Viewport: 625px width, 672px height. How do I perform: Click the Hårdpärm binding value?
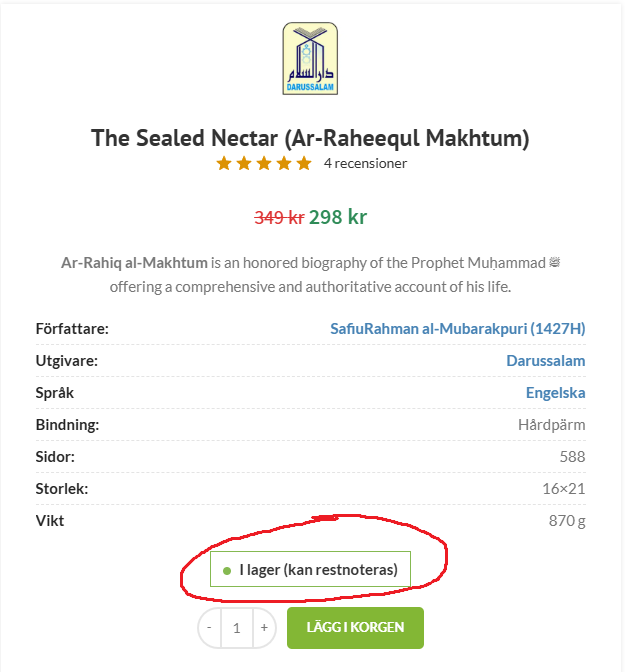pyautogui.click(x=551, y=425)
